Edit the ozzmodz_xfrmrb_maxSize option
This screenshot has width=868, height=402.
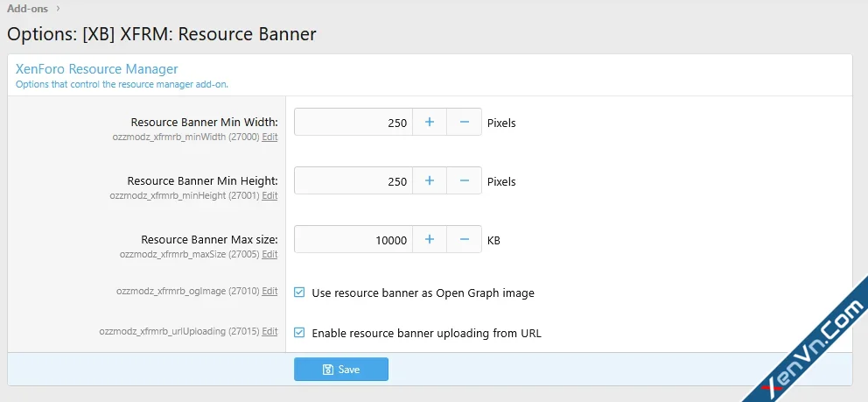(x=269, y=255)
